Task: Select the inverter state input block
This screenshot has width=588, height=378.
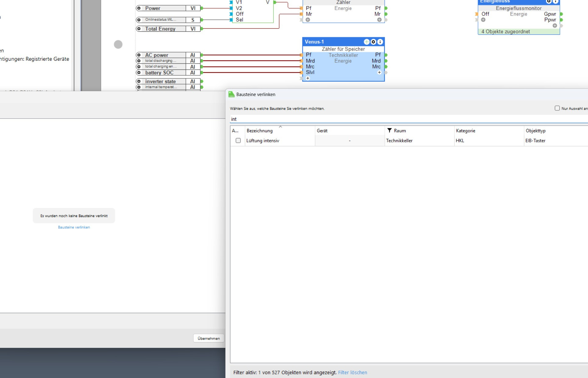Action: [161, 81]
